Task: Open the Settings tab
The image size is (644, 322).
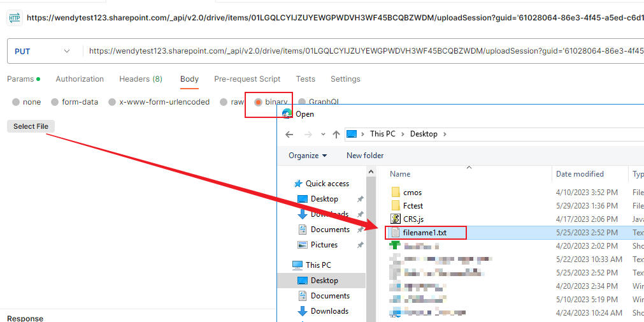Action: [345, 79]
